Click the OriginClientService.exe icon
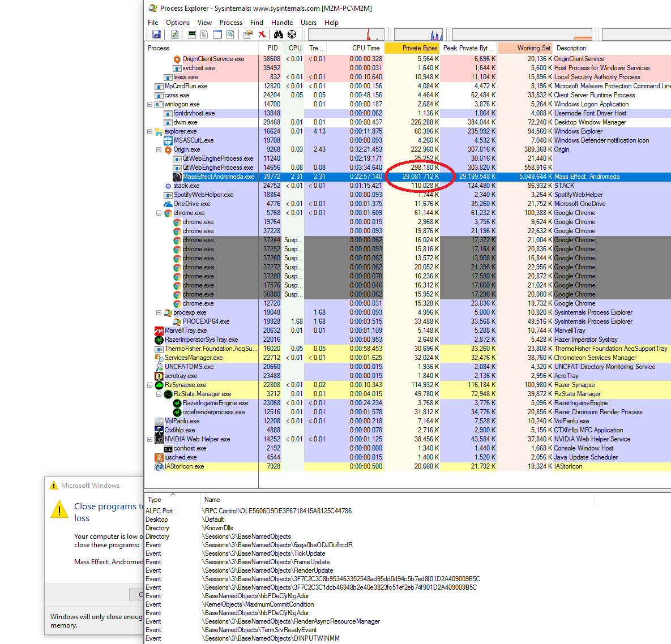Image resolution: width=671 pixels, height=644 pixels. (177, 59)
